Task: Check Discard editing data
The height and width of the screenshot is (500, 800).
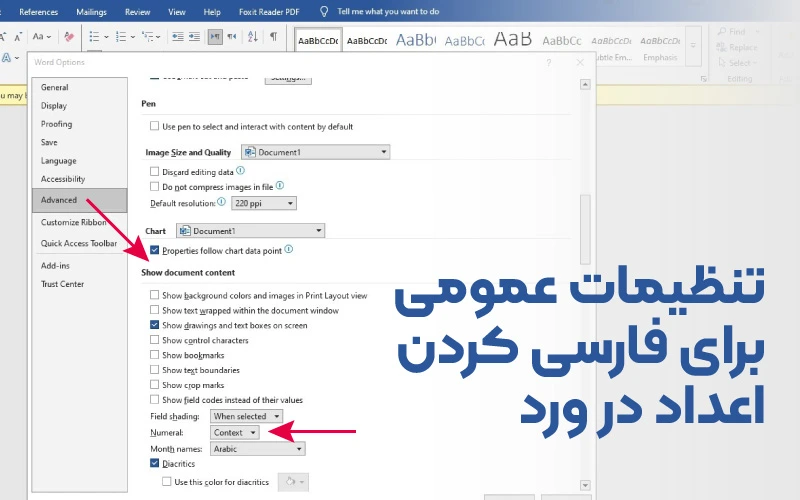Action: tap(155, 171)
